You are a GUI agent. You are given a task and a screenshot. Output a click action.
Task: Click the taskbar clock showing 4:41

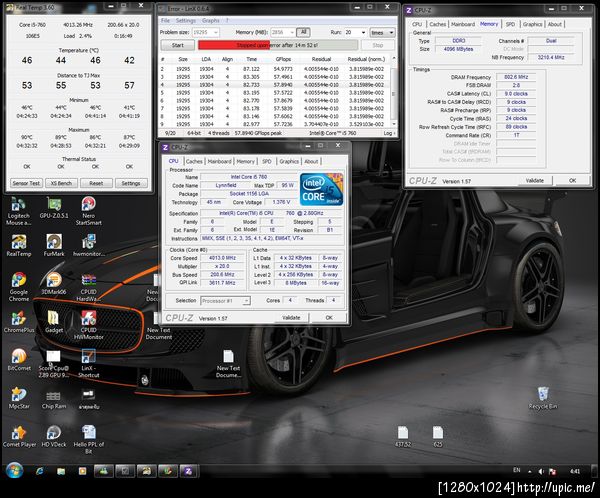(575, 471)
